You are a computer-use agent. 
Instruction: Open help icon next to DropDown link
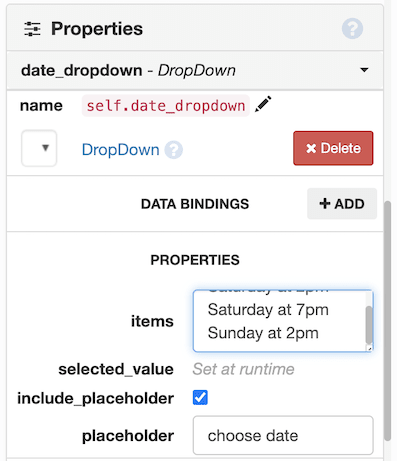pyautogui.click(x=174, y=150)
